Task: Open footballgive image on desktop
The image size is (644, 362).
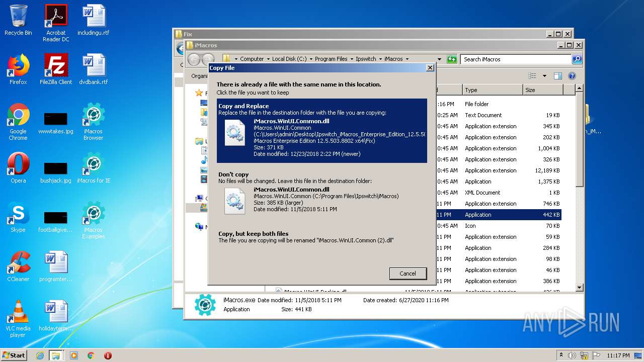Action: pos(56,220)
